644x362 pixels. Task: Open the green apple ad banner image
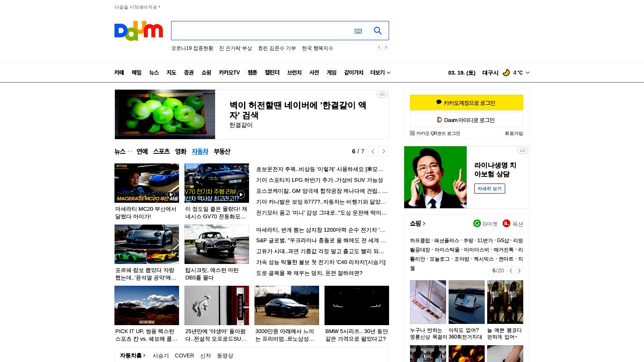pyautogui.click(x=165, y=114)
